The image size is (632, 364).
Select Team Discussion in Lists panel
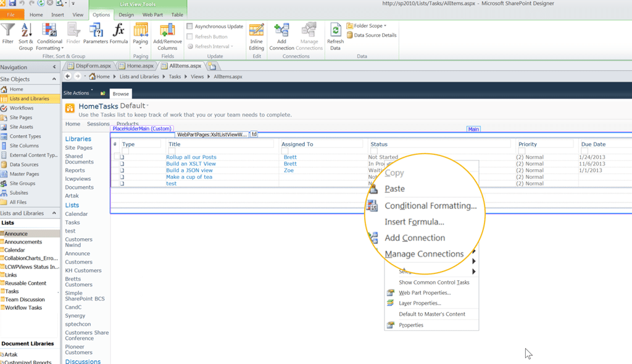(25, 299)
